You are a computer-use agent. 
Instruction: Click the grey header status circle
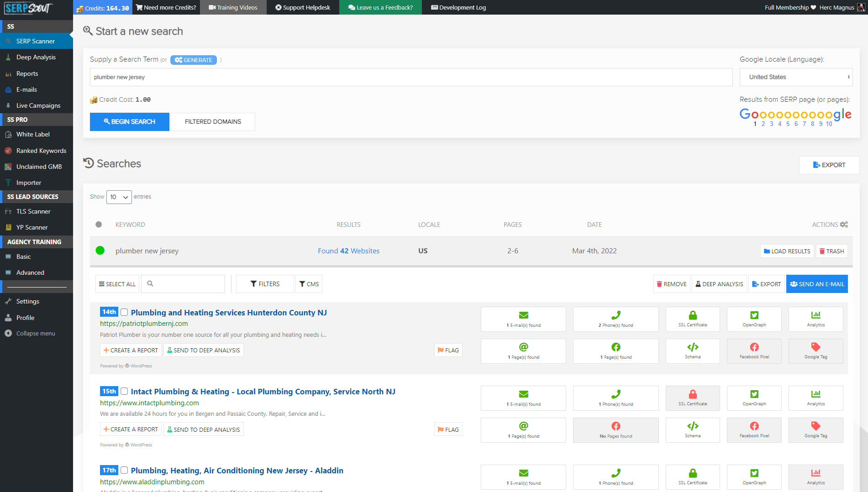[x=99, y=225]
